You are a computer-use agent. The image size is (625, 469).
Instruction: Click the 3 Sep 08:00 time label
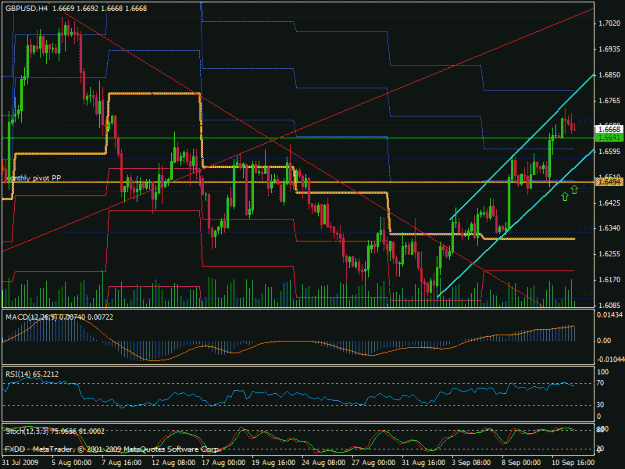point(472,462)
